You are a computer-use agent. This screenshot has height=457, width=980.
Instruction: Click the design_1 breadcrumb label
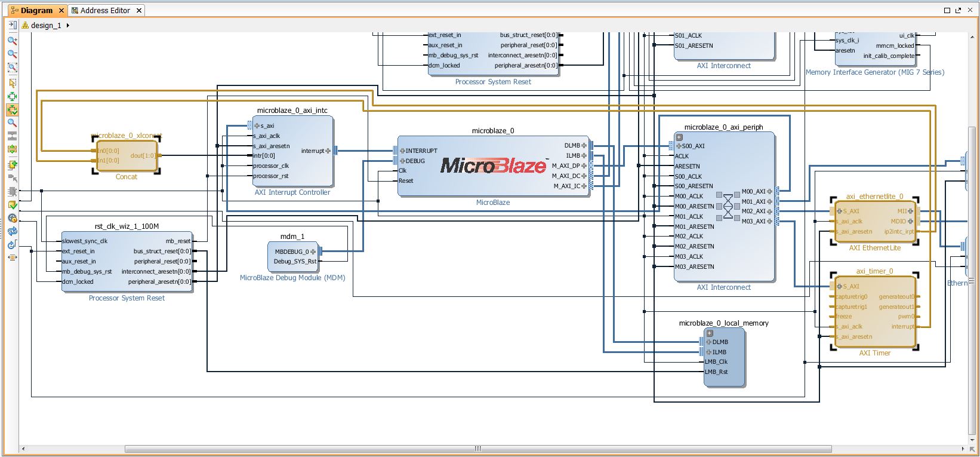click(x=46, y=26)
